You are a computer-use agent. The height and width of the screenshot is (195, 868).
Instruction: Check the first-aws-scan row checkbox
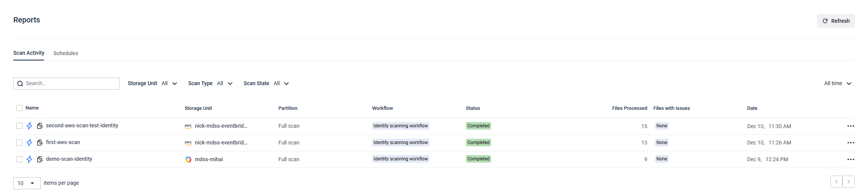click(x=19, y=143)
